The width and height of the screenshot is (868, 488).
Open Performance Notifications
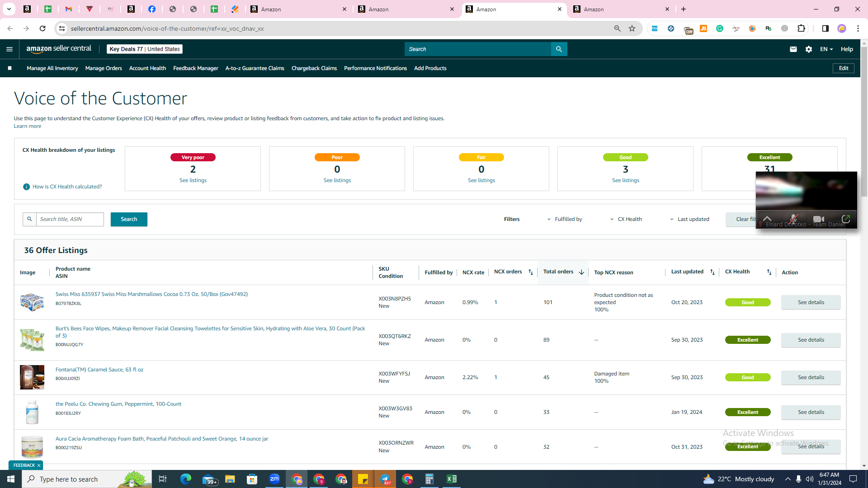coord(375,68)
